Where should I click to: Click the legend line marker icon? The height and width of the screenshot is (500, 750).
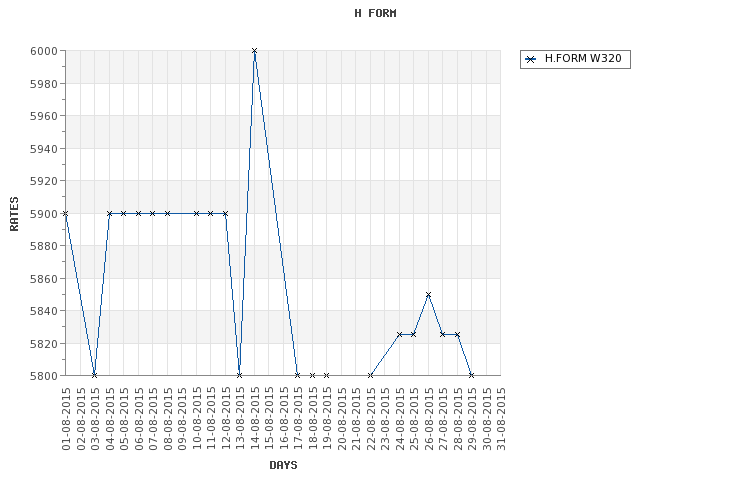(x=530, y=59)
